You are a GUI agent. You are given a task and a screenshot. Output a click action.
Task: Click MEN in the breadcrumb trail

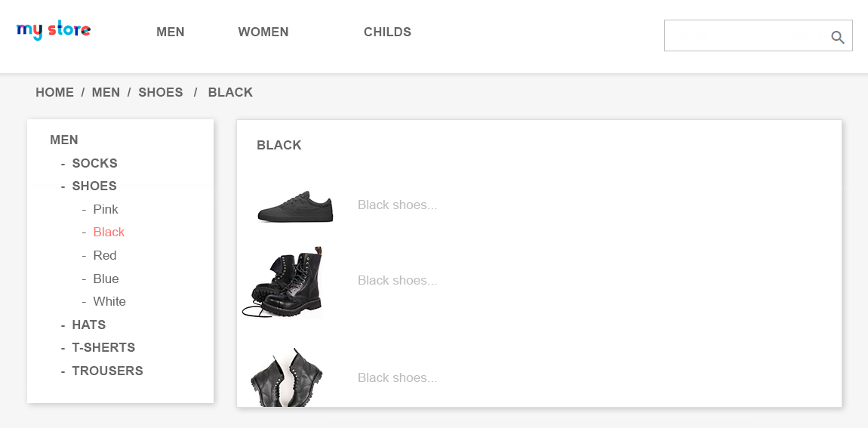pyautogui.click(x=106, y=92)
